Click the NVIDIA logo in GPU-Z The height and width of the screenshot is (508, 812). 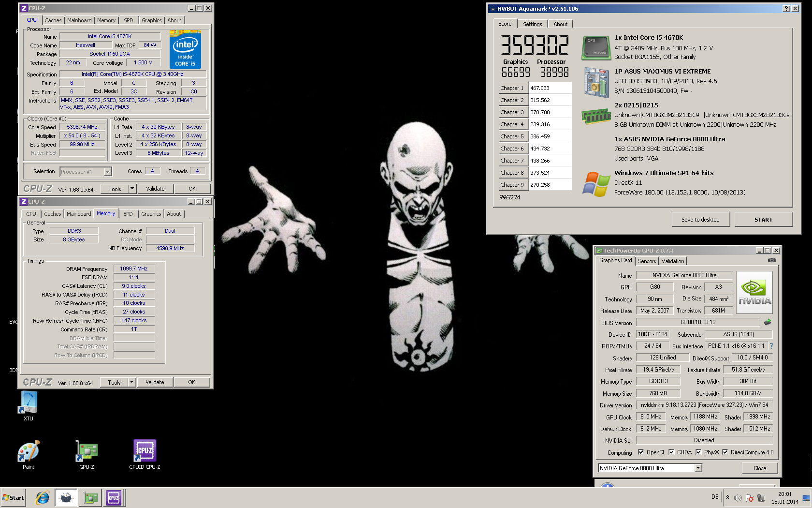754,292
